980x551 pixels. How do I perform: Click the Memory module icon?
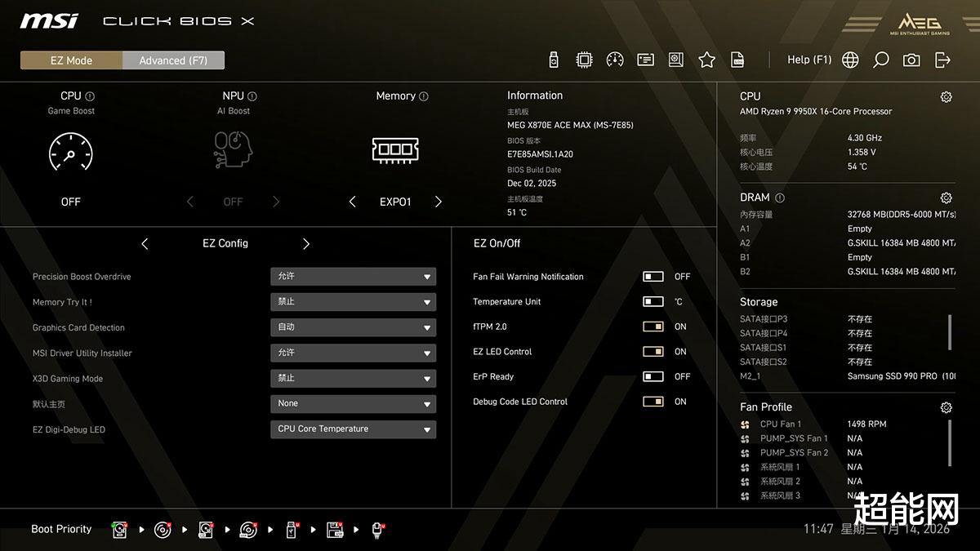point(395,150)
